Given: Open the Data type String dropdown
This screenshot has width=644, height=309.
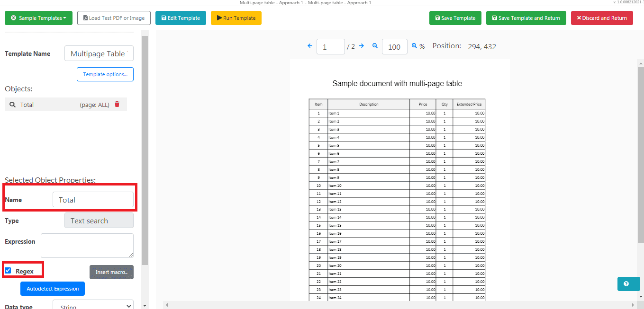Looking at the screenshot, I should pyautogui.click(x=92, y=305).
